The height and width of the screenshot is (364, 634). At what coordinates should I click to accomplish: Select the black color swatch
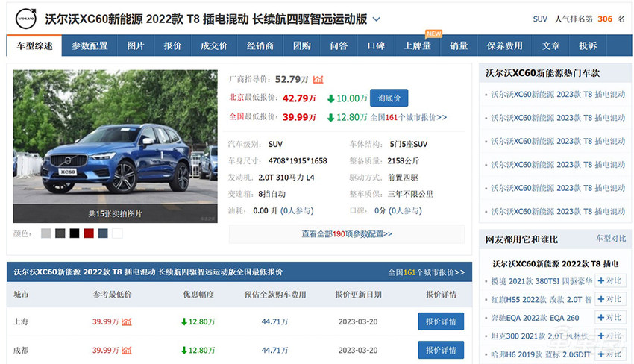75,233
